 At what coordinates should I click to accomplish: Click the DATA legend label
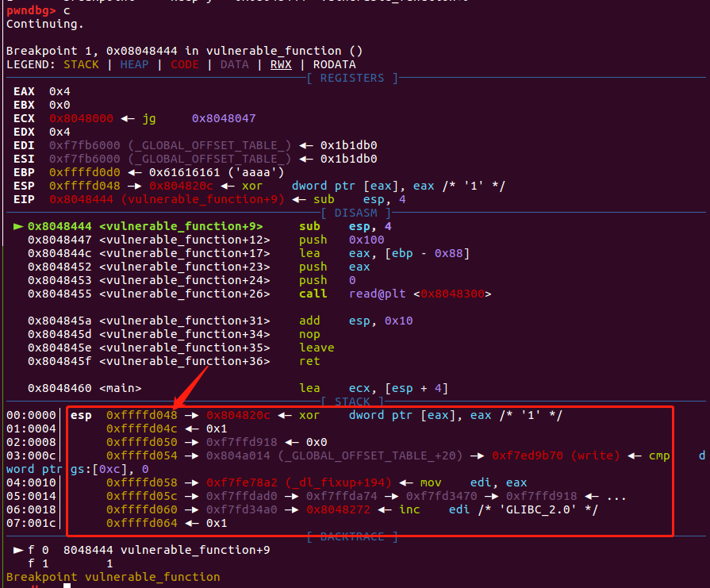pos(234,64)
